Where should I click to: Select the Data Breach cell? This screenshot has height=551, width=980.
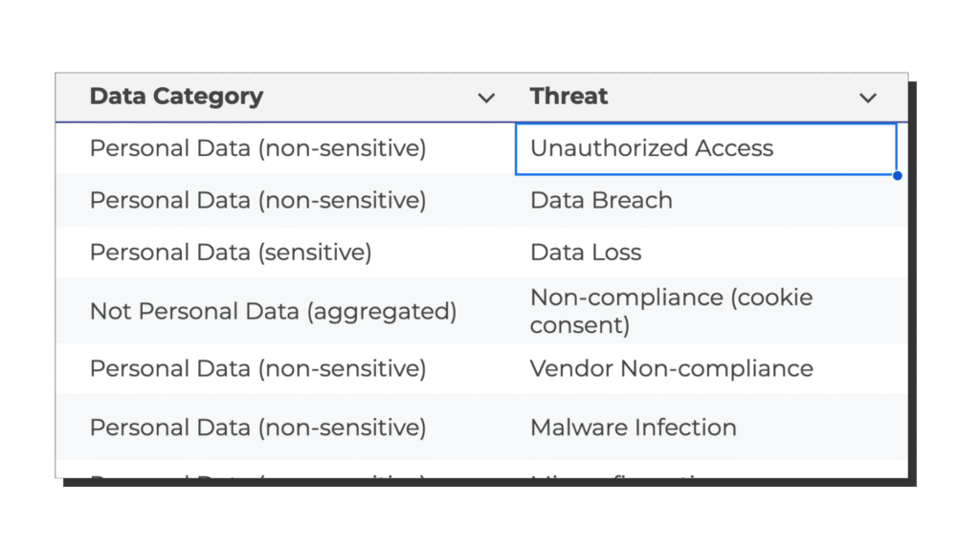[601, 200]
